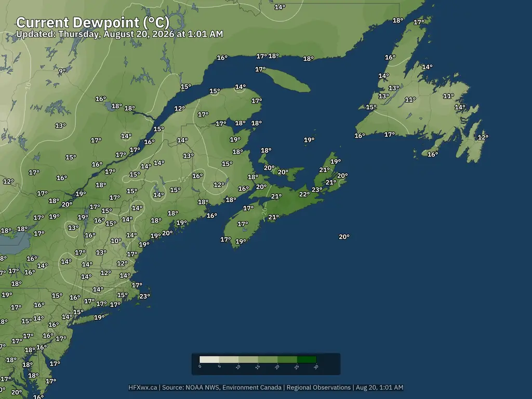Click the "17°" reading on Anticosti Island
The height and width of the screenshot is (399, 532).
[x=260, y=69]
